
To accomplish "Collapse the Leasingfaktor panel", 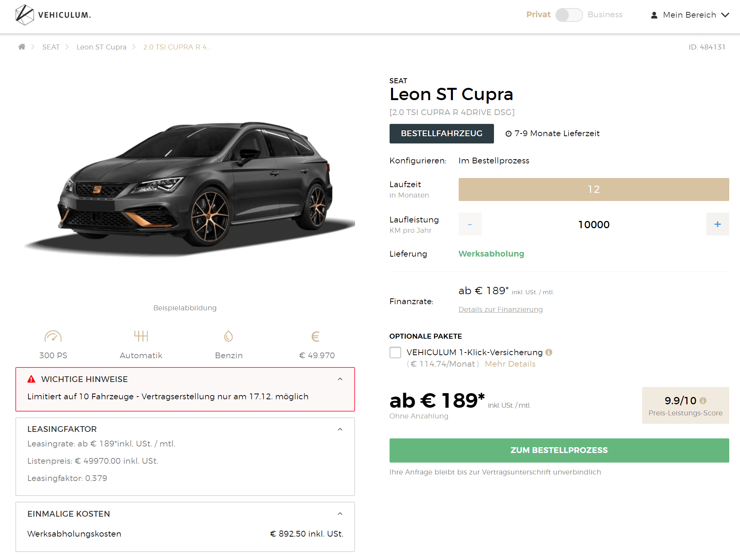I will click(340, 429).
